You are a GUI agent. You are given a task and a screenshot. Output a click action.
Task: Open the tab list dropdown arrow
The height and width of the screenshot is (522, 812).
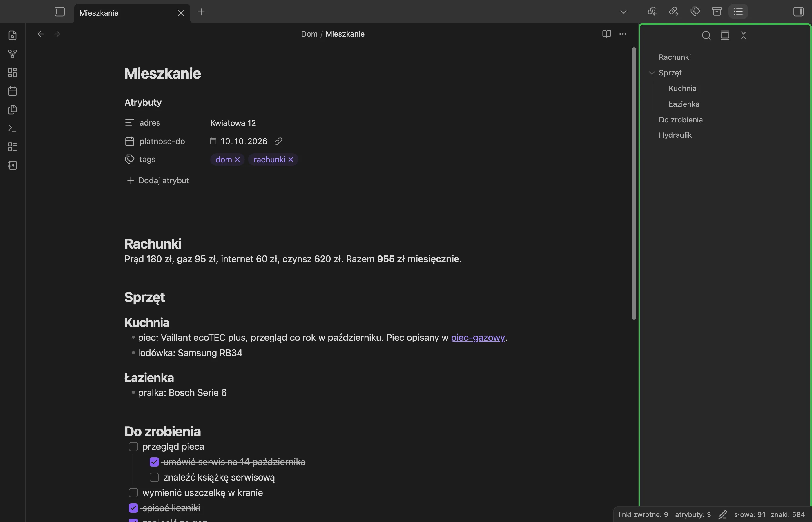[623, 12]
